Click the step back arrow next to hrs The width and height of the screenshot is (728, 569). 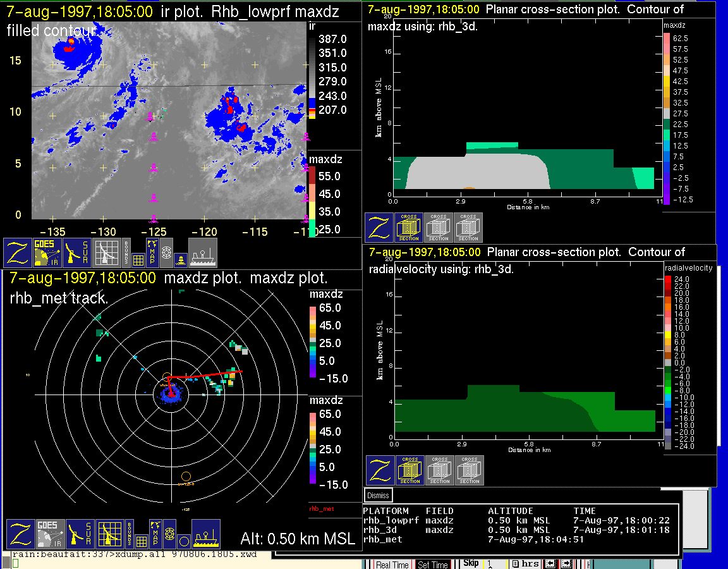pyautogui.click(x=549, y=563)
